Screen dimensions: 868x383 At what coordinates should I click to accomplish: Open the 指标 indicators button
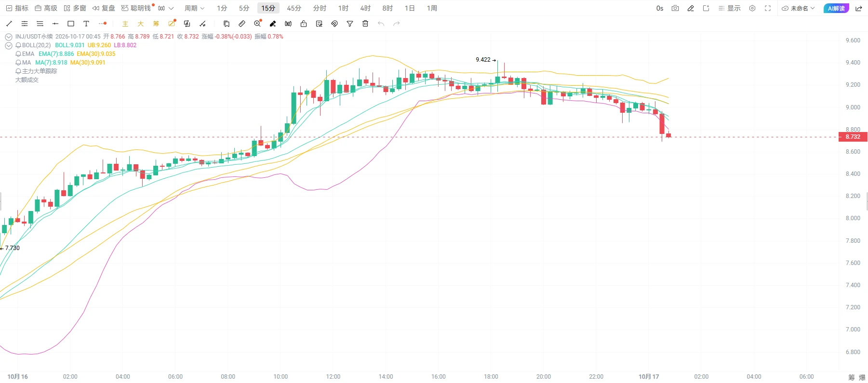tap(17, 8)
